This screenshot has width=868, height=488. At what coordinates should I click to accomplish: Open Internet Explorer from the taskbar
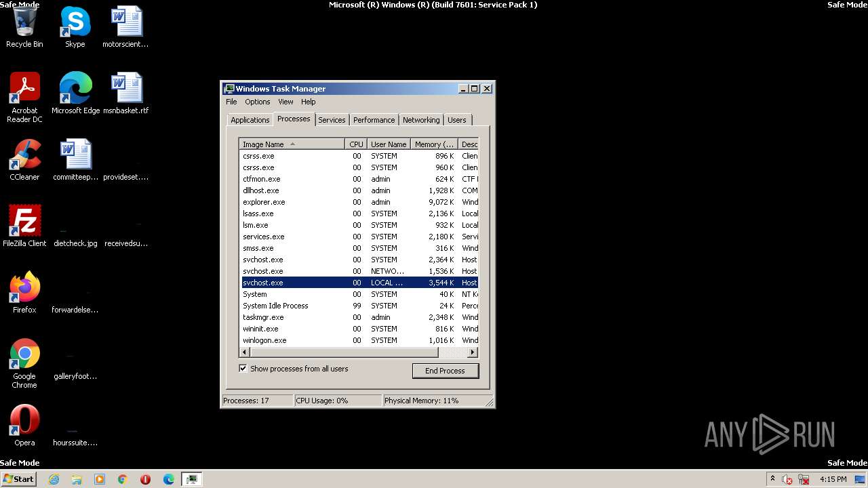pyautogui.click(x=54, y=479)
